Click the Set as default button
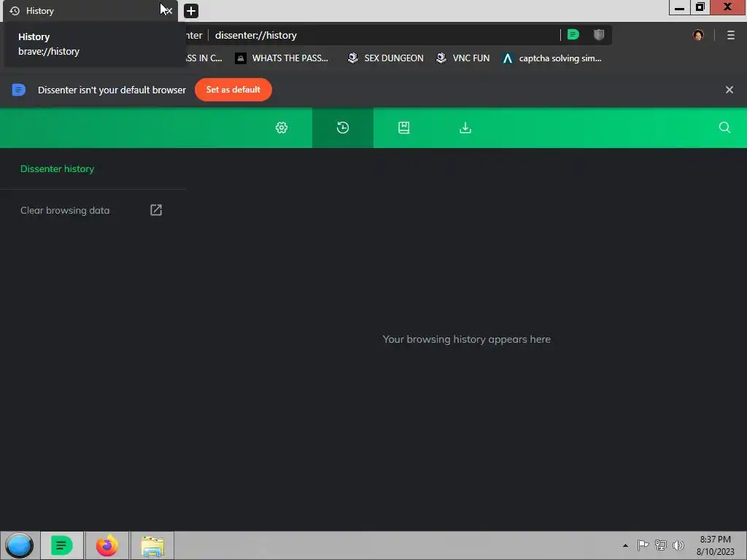Viewport: 747px width, 560px height. click(233, 90)
